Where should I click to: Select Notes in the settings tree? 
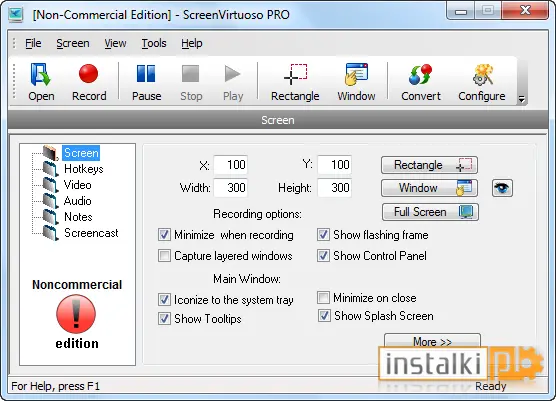click(x=78, y=217)
